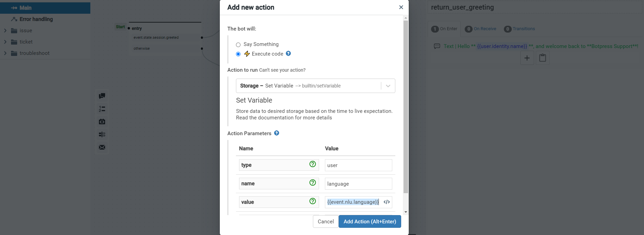Image resolution: width=644 pixels, height=235 pixels.
Task: Click the clipboard paste icon under greeting text
Action: [x=543, y=58]
